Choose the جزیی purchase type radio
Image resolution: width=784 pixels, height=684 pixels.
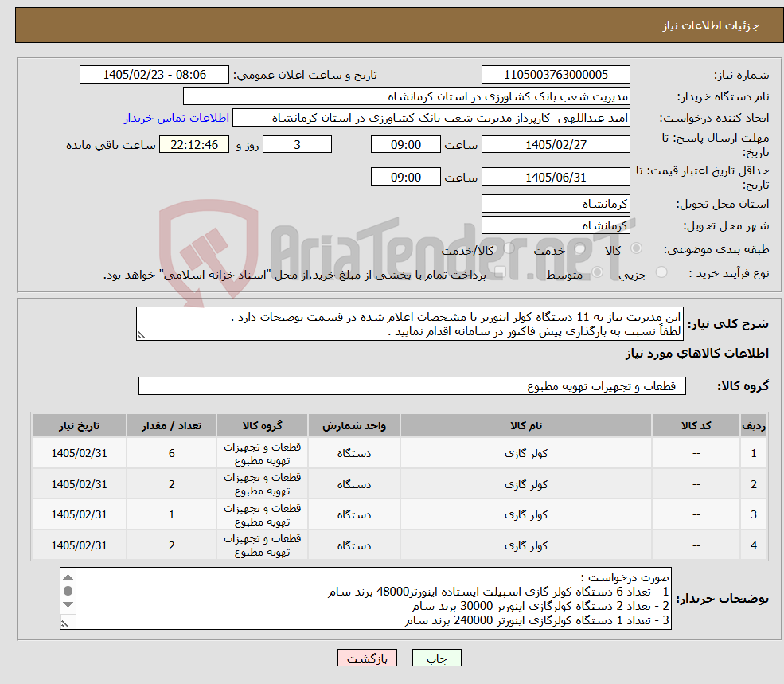[x=661, y=272]
